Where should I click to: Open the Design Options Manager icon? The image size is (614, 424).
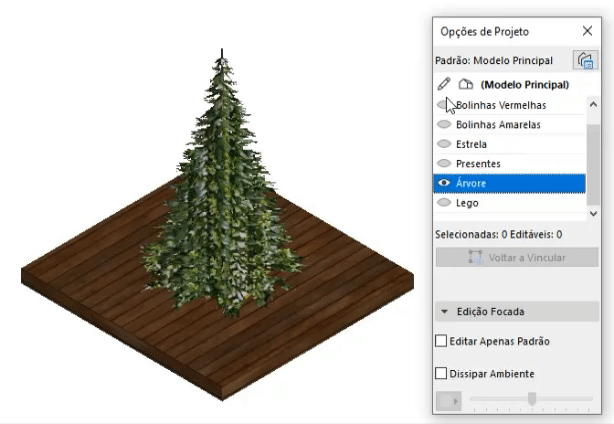click(x=585, y=60)
